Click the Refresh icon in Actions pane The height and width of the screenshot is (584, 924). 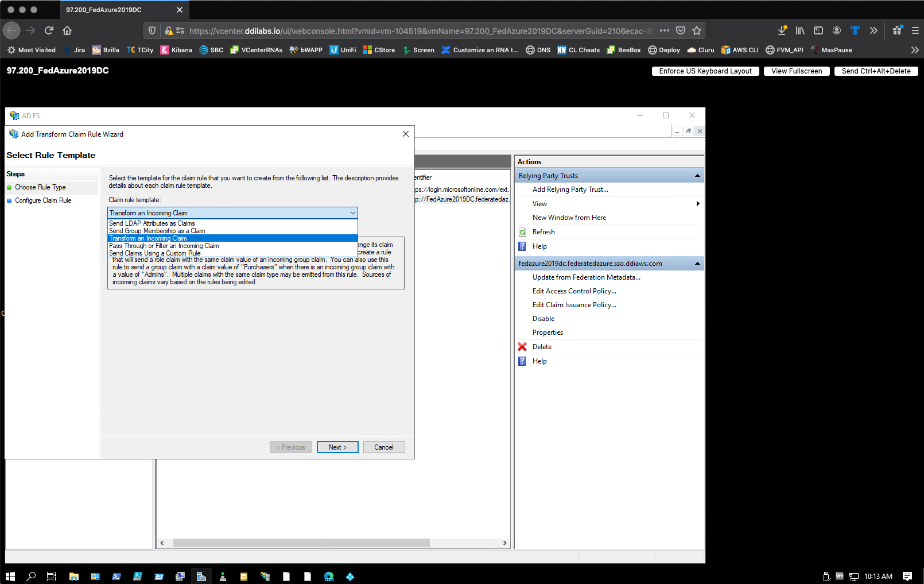(x=522, y=232)
